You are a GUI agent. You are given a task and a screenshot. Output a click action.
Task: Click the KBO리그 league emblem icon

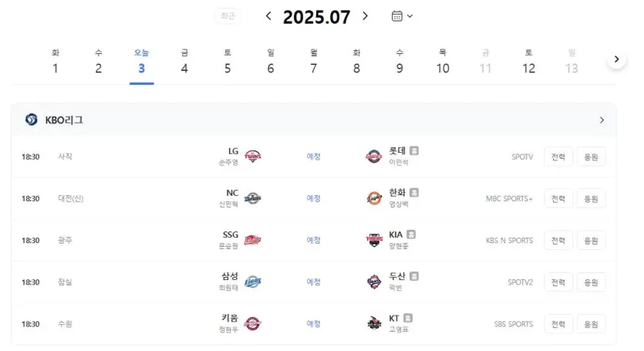31,120
